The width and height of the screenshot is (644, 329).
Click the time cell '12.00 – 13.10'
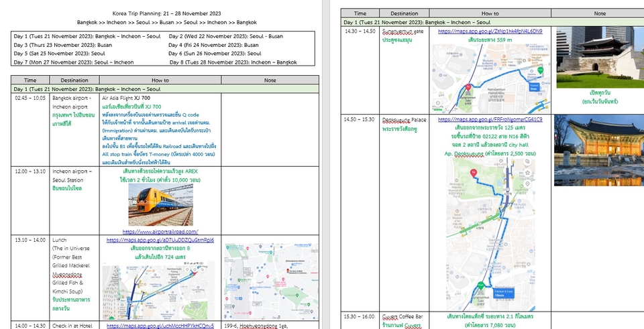point(30,171)
